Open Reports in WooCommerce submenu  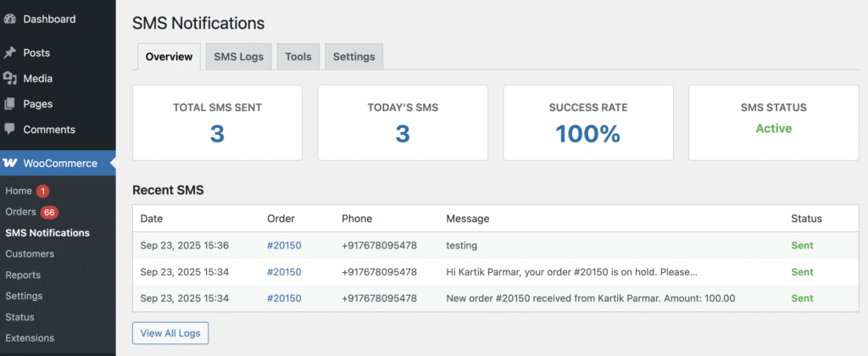coord(24,275)
